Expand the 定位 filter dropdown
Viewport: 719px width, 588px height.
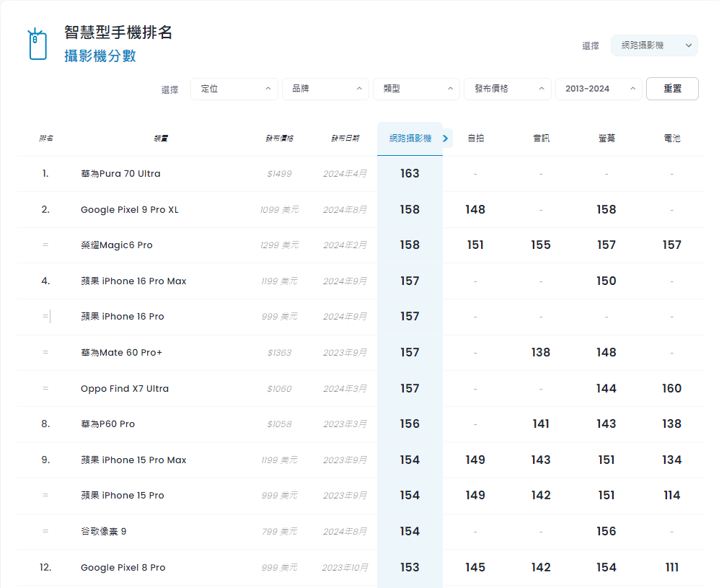point(234,89)
